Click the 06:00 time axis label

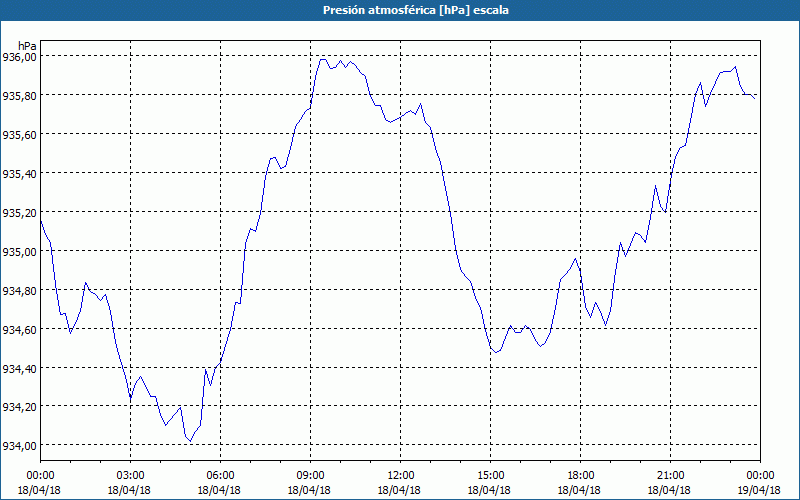(x=220, y=476)
